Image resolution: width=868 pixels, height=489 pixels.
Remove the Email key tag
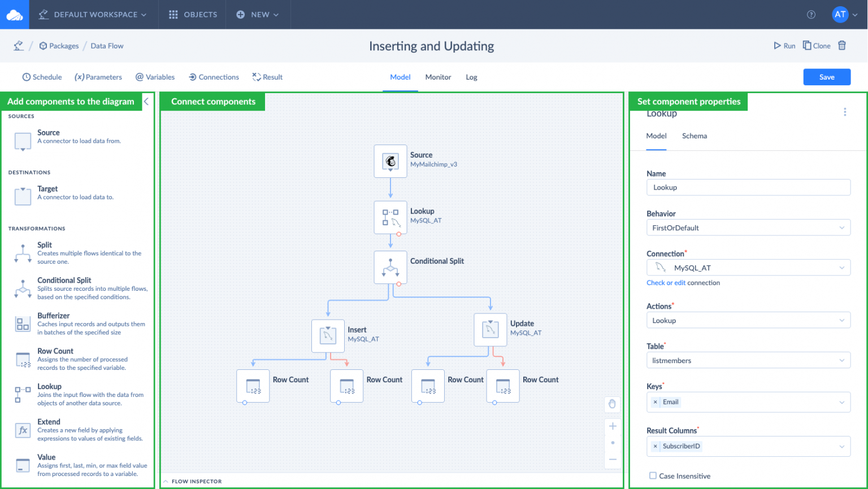[655, 402]
